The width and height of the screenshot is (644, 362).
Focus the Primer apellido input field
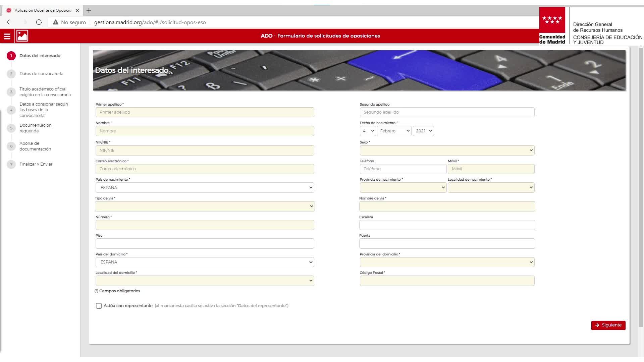205,112
